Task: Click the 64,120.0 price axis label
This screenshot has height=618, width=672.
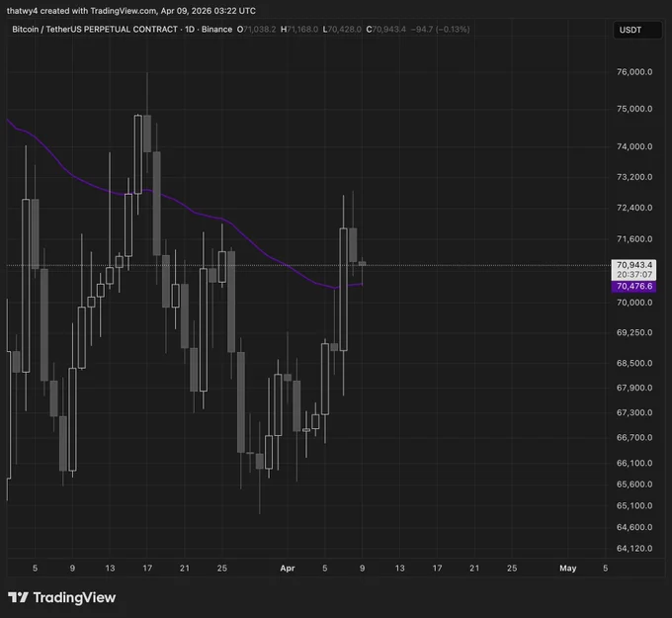Action: click(634, 548)
